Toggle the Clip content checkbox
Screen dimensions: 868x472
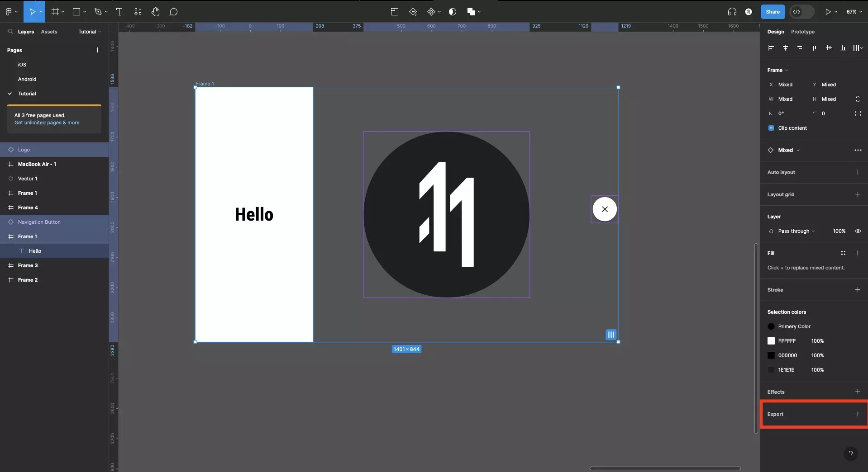(x=772, y=128)
